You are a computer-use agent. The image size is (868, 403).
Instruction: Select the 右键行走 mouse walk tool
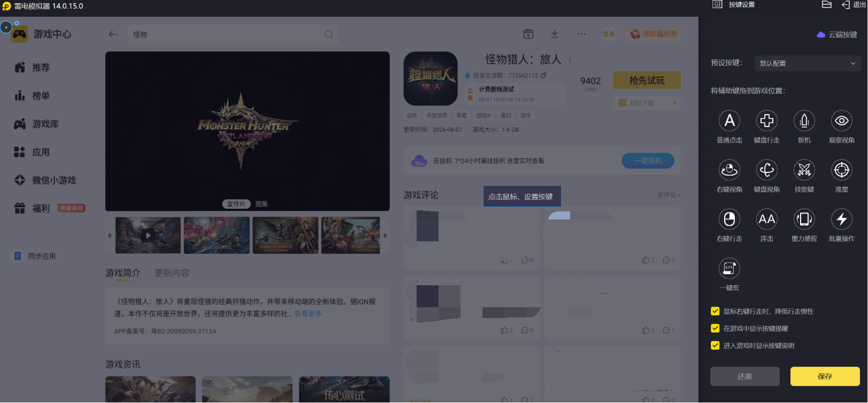coord(729,219)
